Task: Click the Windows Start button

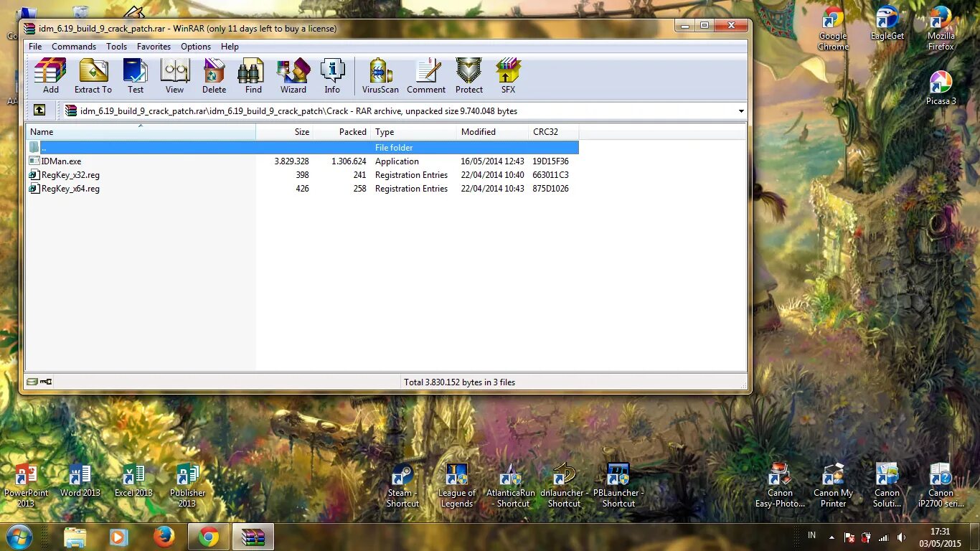Action: click(x=19, y=537)
